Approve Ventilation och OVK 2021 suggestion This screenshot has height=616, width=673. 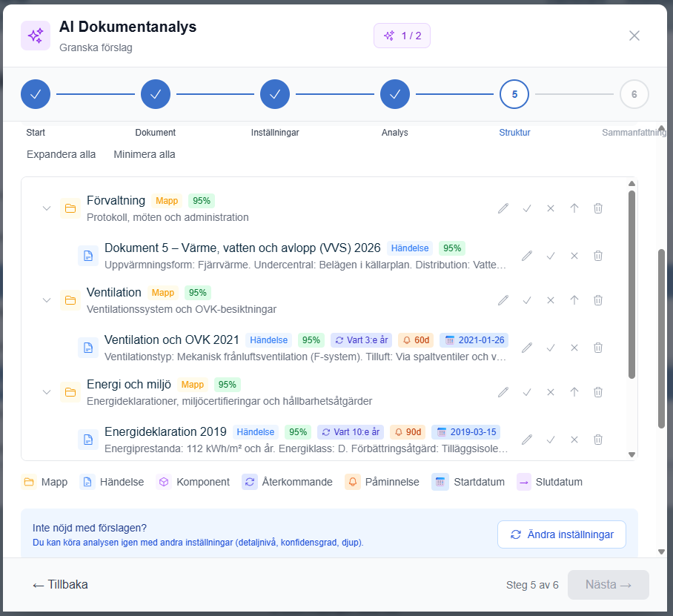pyautogui.click(x=551, y=348)
